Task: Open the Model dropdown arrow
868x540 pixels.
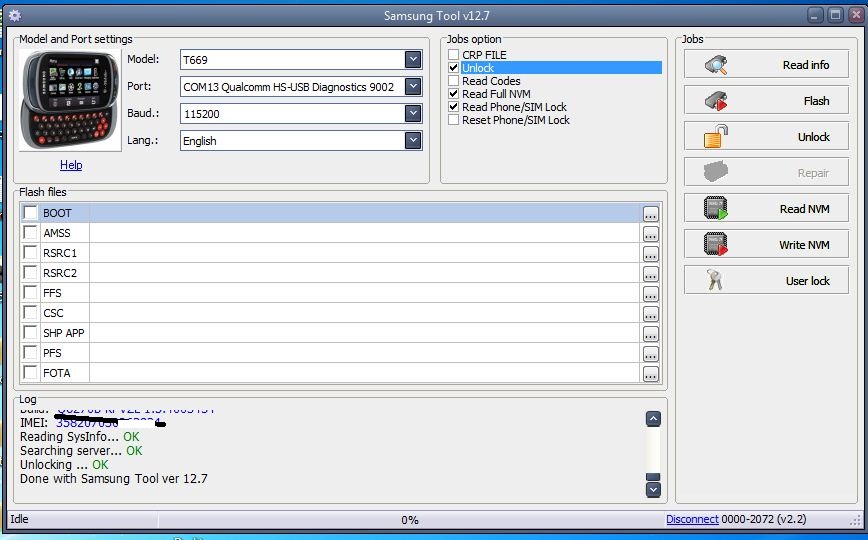Action: click(412, 59)
